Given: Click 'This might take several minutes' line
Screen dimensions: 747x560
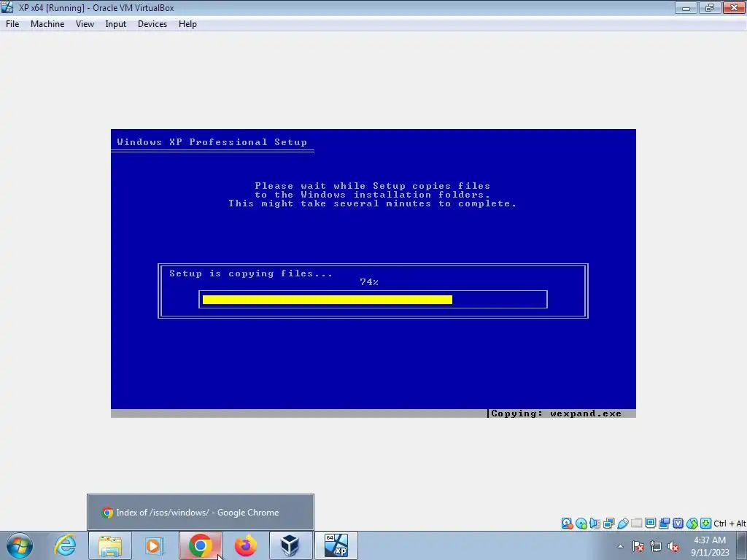Looking at the screenshot, I should coord(372,203).
